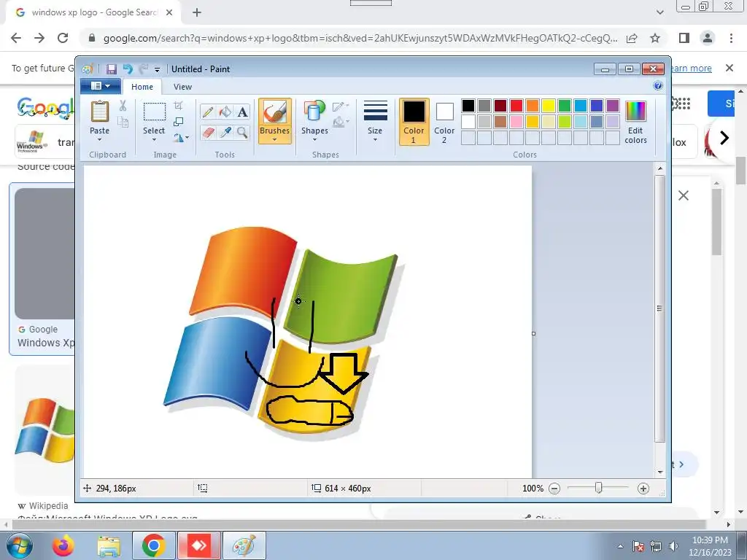Go forward in Chrome
Image resolution: width=747 pixels, height=560 pixels.
pos(39,38)
